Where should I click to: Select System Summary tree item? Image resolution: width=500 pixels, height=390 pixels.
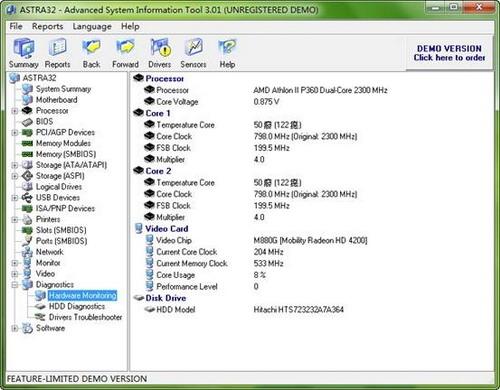(63, 89)
